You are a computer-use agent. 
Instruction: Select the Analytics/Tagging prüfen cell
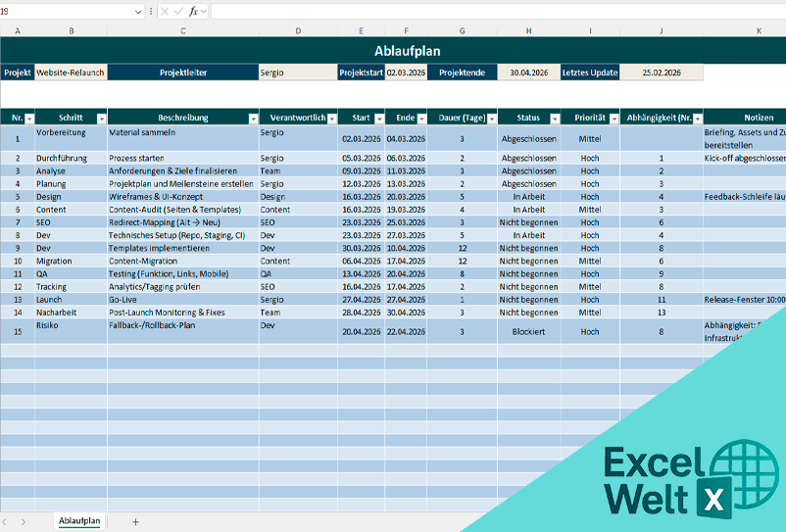183,286
